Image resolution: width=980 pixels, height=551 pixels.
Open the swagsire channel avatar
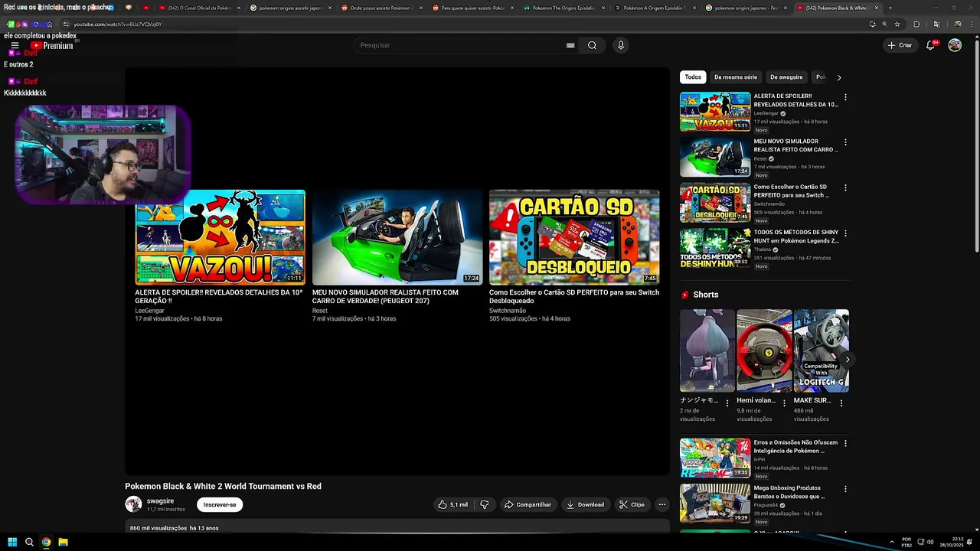click(x=133, y=504)
